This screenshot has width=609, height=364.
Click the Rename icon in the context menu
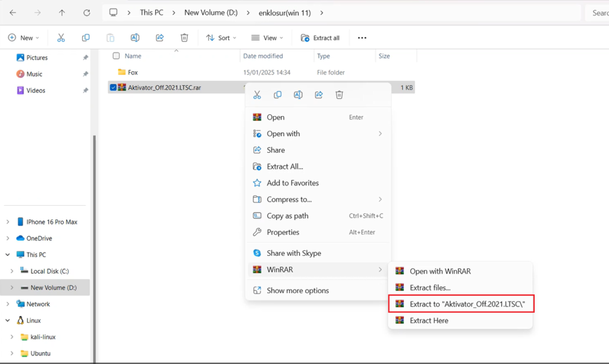tap(298, 95)
